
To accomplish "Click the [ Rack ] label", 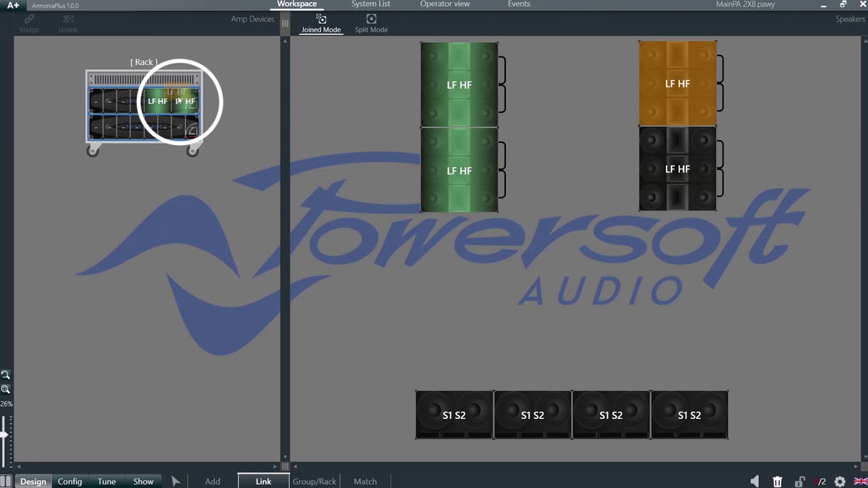I will pos(144,62).
